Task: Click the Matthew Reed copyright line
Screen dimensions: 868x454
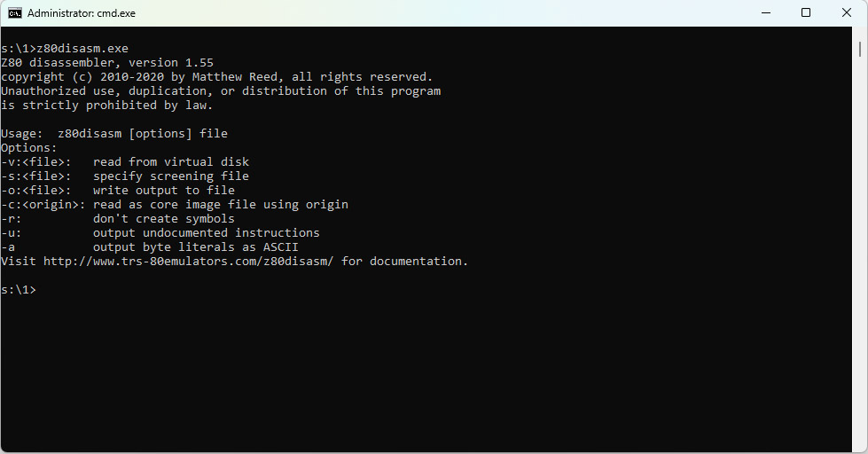Action: coord(216,77)
